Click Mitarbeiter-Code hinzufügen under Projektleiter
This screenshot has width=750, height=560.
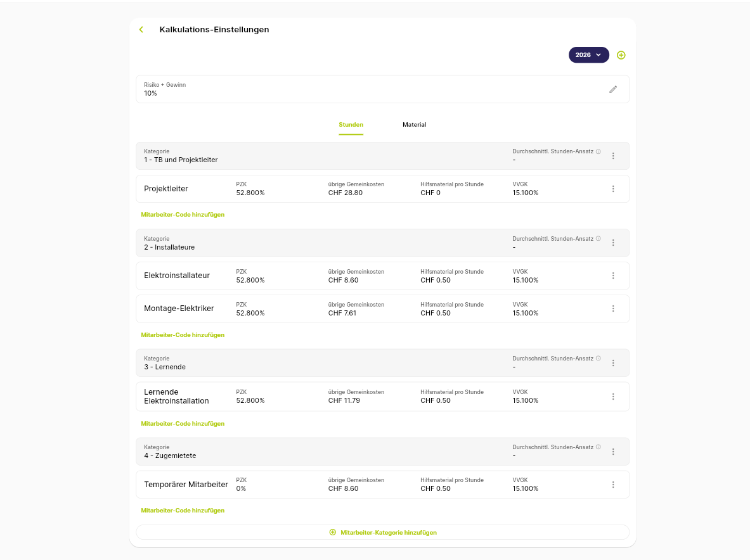(x=183, y=215)
